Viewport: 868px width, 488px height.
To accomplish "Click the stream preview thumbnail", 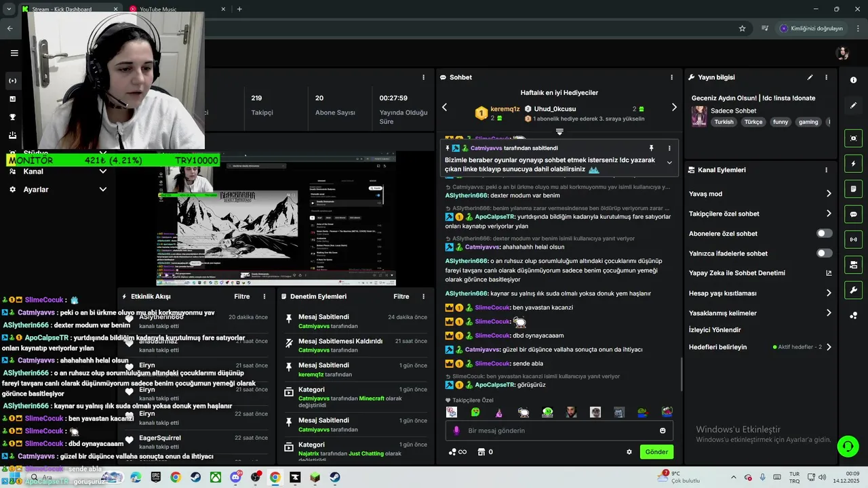I will tap(276, 219).
